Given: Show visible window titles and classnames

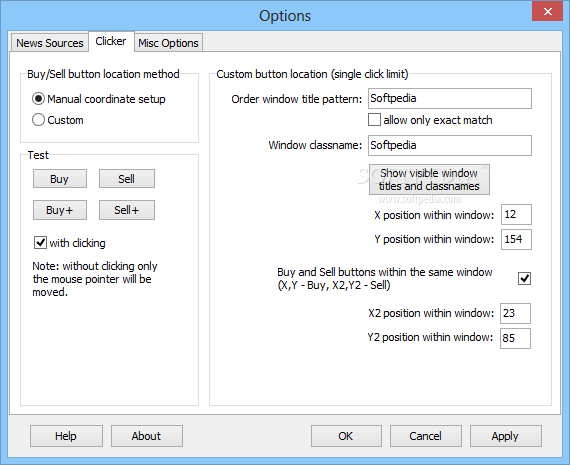Looking at the screenshot, I should (x=429, y=180).
